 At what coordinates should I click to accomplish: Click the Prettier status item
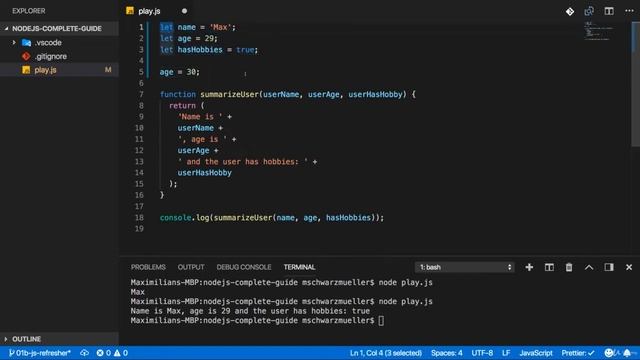coord(578,353)
